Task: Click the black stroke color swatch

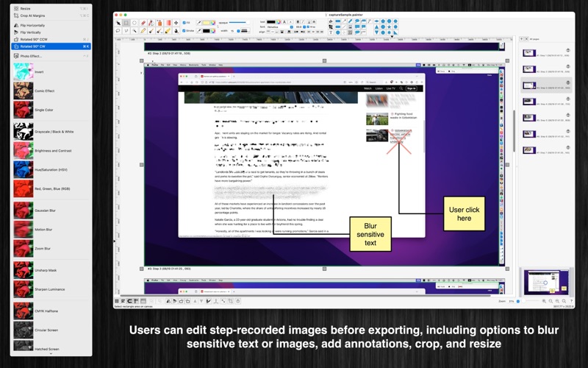Action: click(x=207, y=31)
